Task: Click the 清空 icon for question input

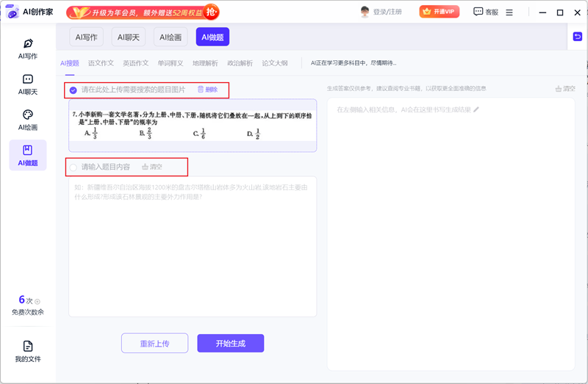Action: 145,167
